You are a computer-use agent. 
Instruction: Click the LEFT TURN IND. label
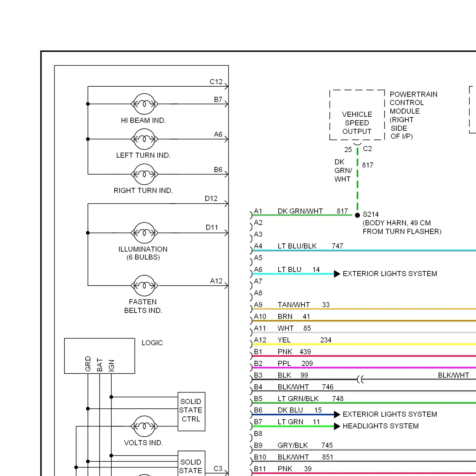coord(143,155)
